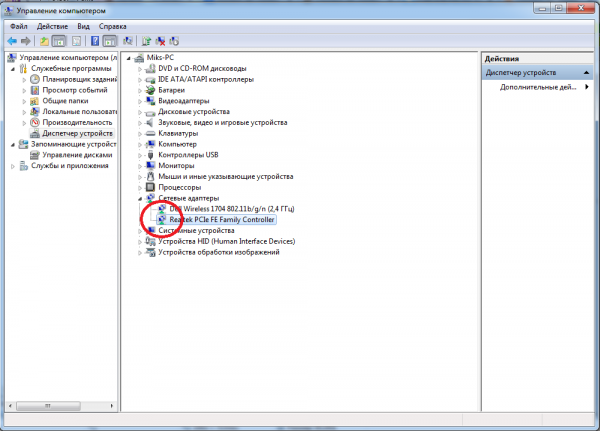Click Управление дисками label
This screenshot has width=600, height=431.
[77, 155]
